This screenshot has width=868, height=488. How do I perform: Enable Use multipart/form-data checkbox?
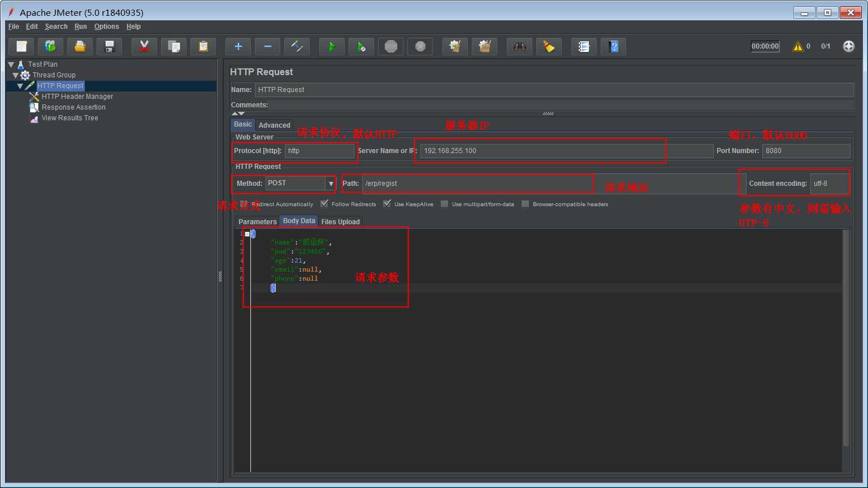coord(445,204)
